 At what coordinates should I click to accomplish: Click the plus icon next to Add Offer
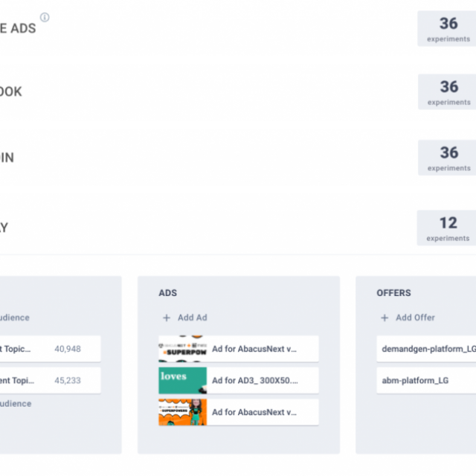pos(385,318)
